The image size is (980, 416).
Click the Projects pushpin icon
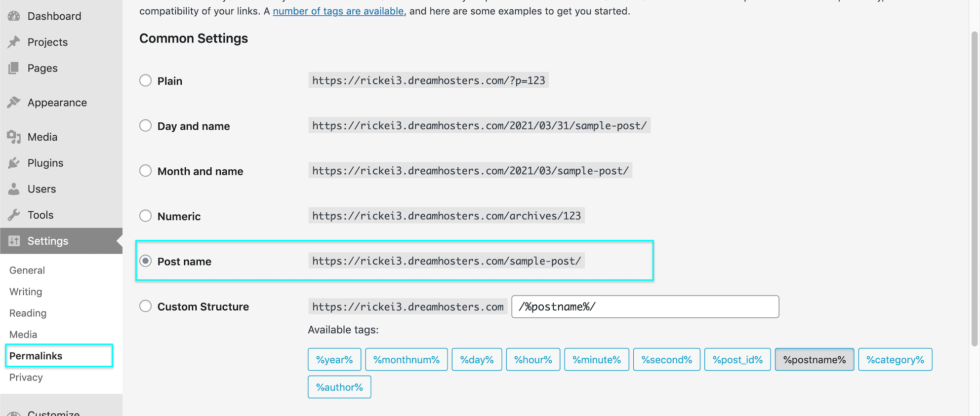click(x=14, y=42)
